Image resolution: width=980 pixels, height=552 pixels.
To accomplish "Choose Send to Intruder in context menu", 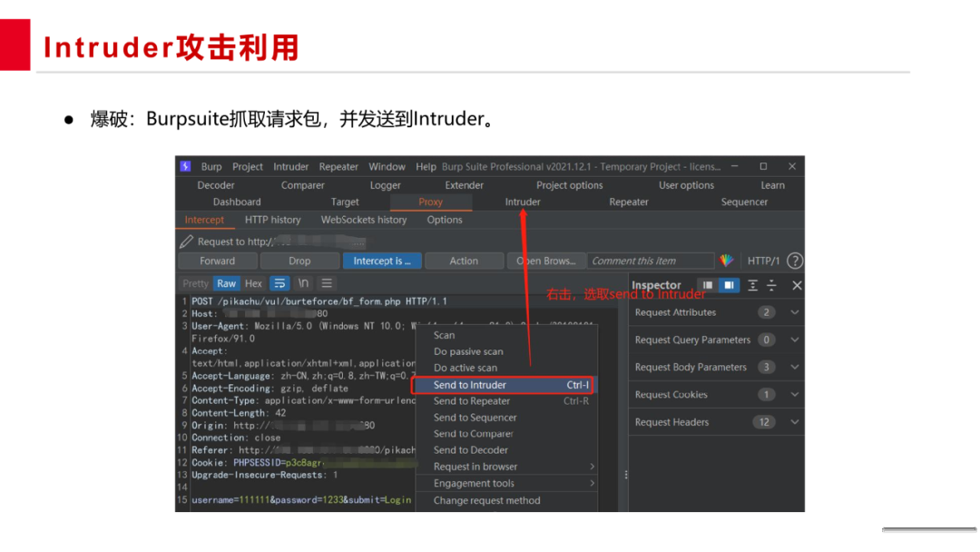I will (503, 385).
